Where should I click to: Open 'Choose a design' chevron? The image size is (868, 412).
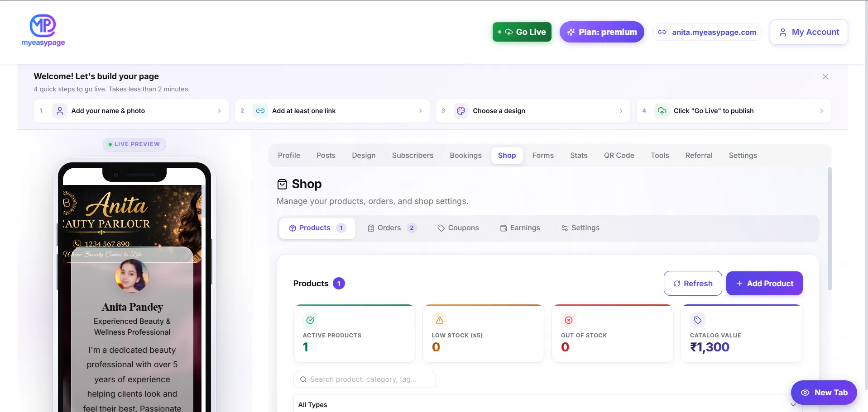[x=621, y=111]
